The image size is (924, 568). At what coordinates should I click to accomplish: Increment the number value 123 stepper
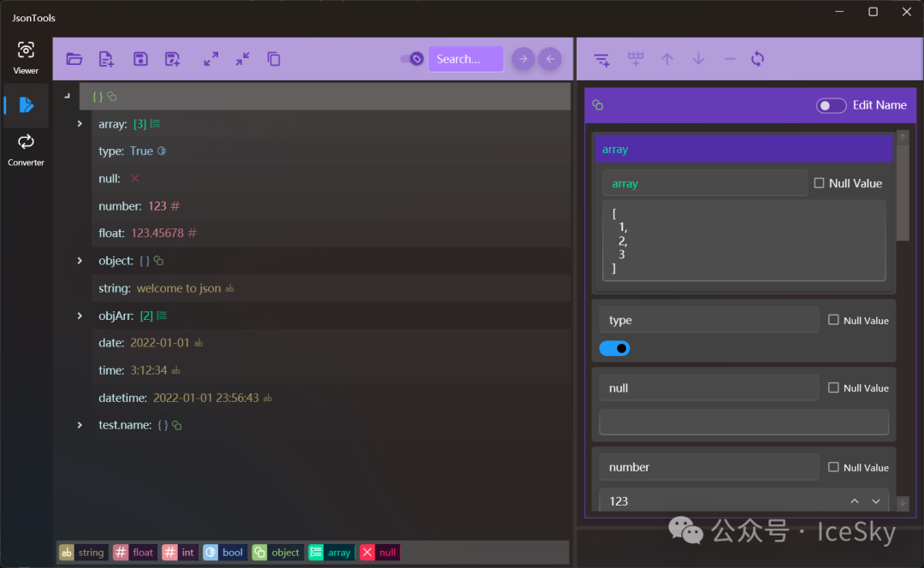click(854, 501)
